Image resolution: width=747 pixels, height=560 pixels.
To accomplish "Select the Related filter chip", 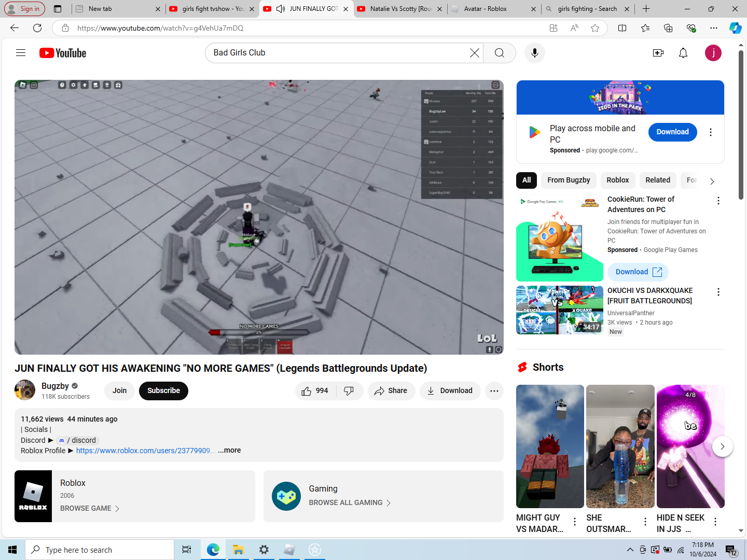I will [658, 180].
